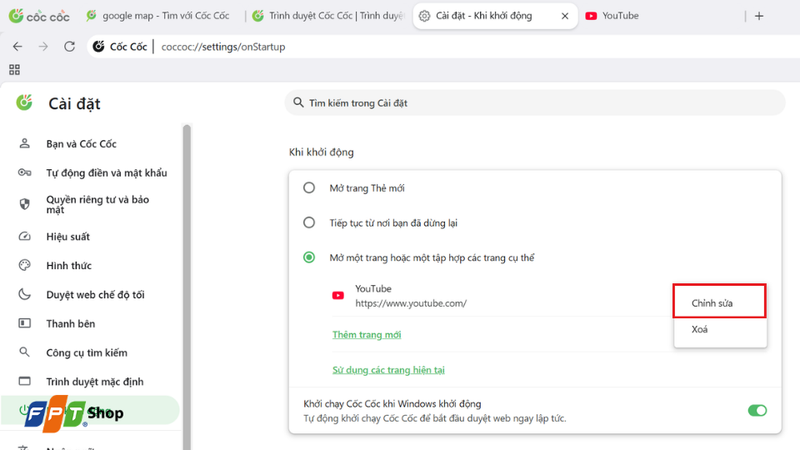Click the Cốc Cốc logo in tab strip
The height and width of the screenshot is (450, 800).
[39, 16]
